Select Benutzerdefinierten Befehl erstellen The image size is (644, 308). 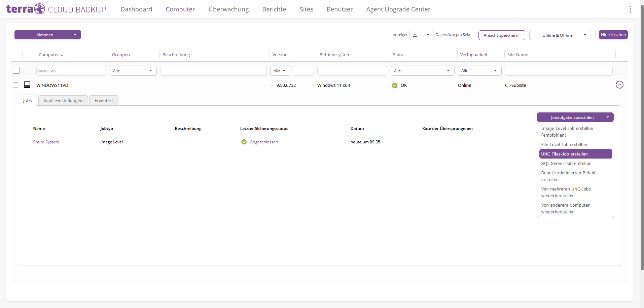coord(575,176)
